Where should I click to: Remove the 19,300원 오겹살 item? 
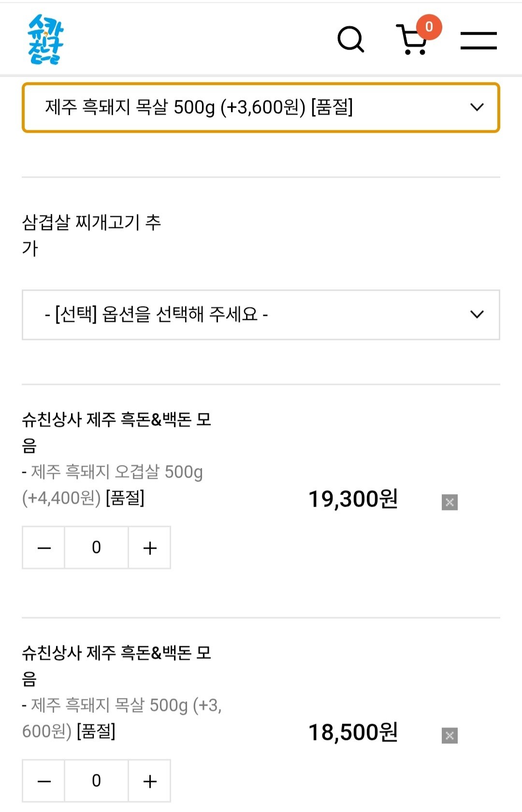coord(449,502)
